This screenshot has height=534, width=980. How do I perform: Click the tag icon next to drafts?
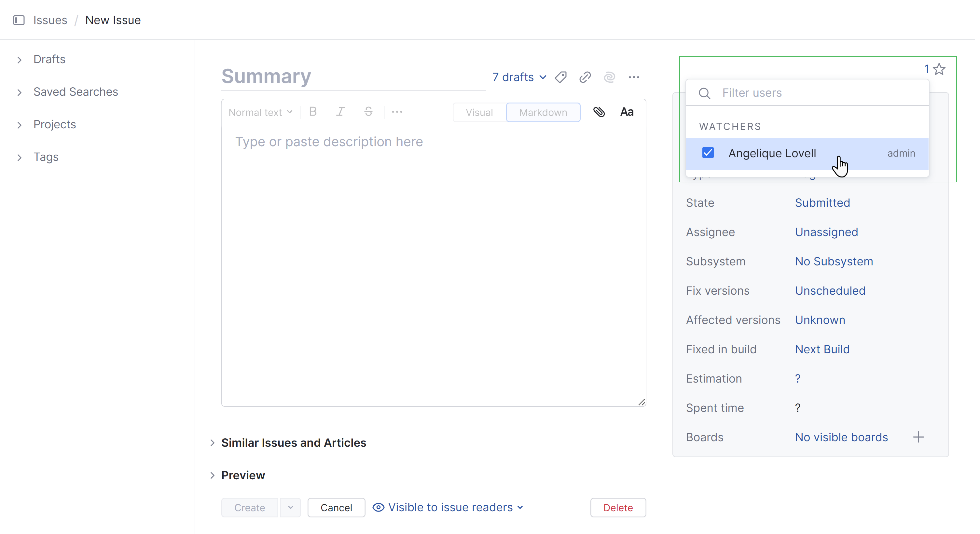560,77
